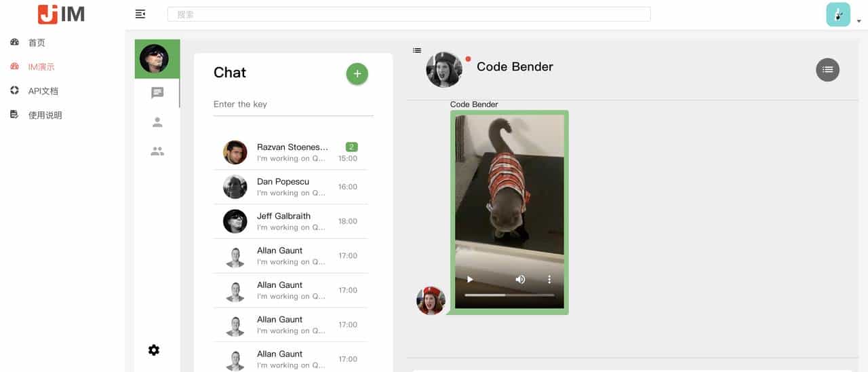Open video more options three-dot menu
The height and width of the screenshot is (372, 868).
point(549,279)
